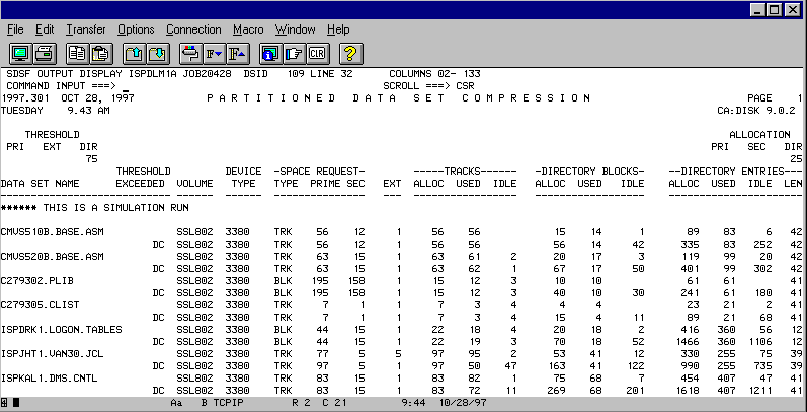
Task: Open the Options menu
Action: click(x=136, y=30)
